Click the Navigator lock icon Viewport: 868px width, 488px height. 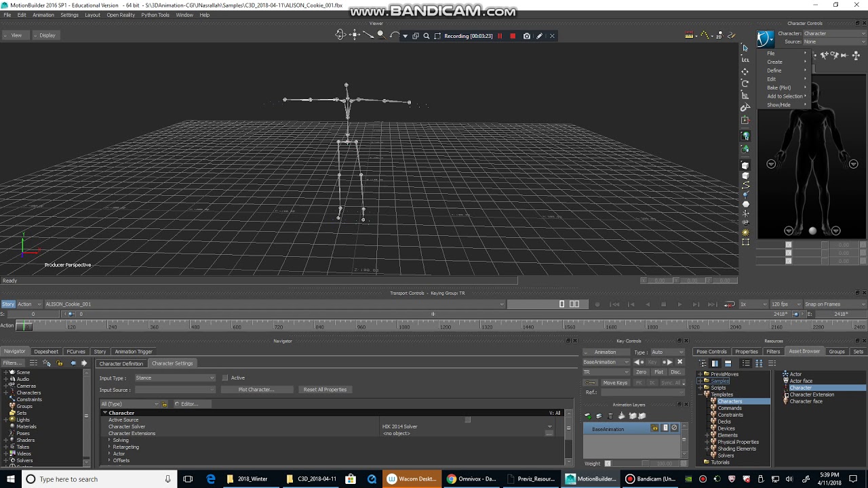tap(60, 363)
